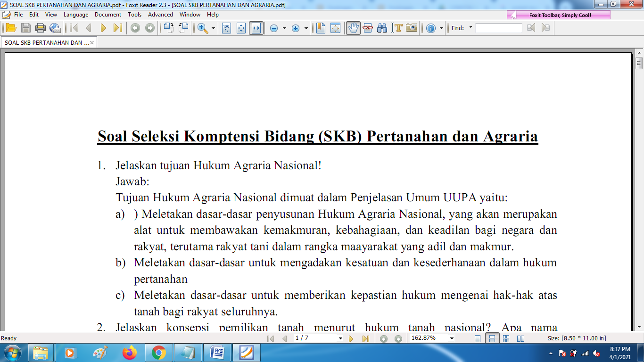Choose the Fit Page view icon

[241, 28]
